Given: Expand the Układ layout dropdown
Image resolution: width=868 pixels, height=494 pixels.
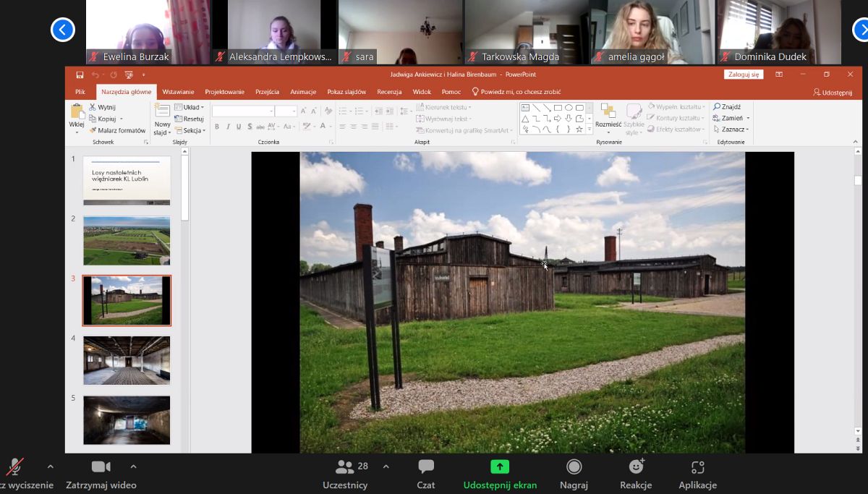Looking at the screenshot, I should point(192,107).
